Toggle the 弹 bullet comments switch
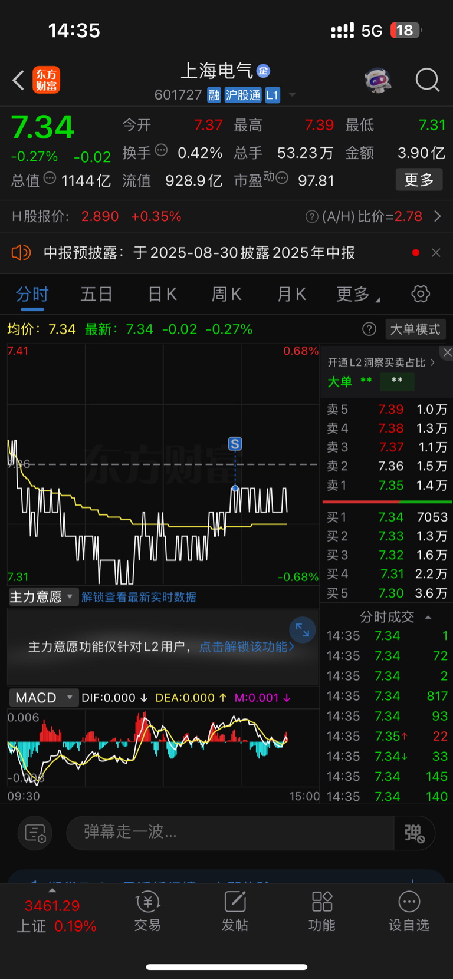This screenshot has width=453, height=980. (415, 833)
